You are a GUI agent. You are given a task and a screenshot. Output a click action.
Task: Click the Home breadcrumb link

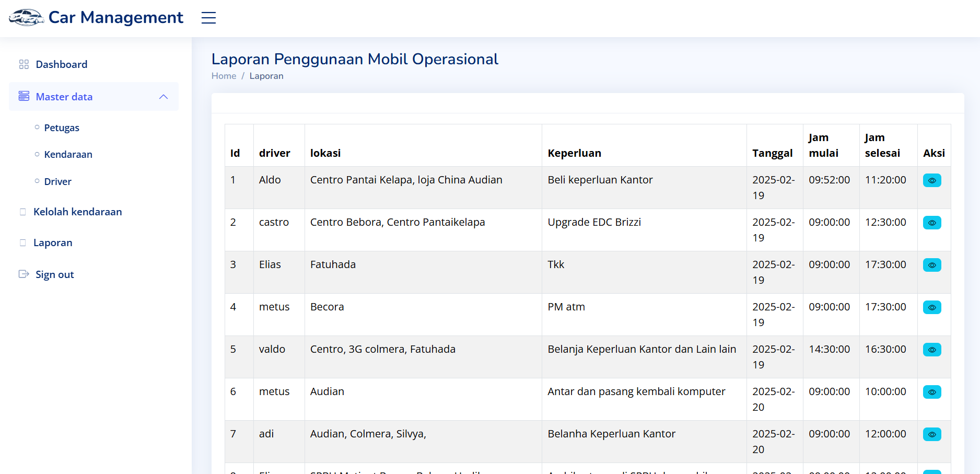pos(224,76)
